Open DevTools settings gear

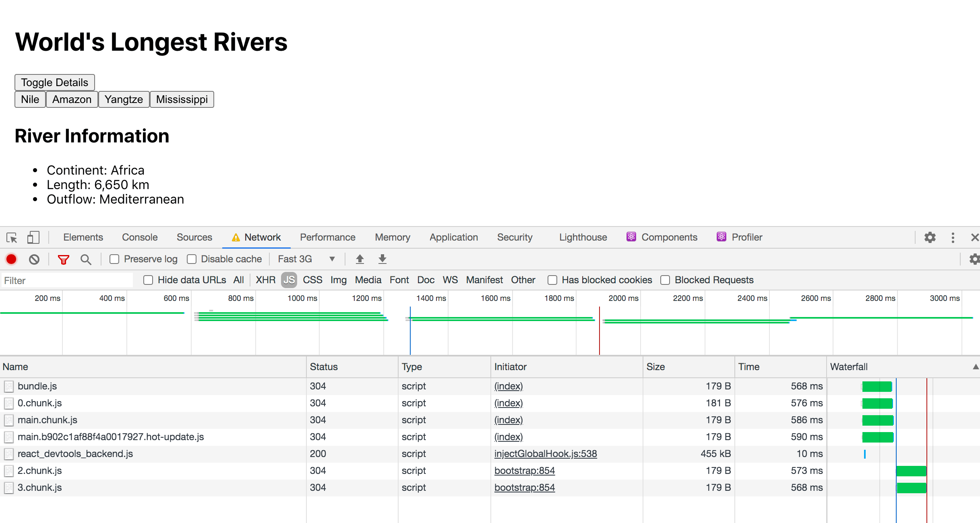coord(930,237)
